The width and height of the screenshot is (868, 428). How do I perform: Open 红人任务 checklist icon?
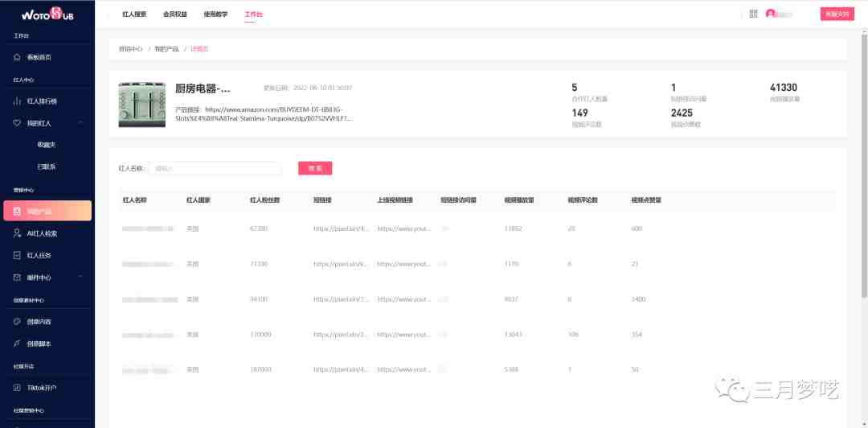pyautogui.click(x=17, y=256)
